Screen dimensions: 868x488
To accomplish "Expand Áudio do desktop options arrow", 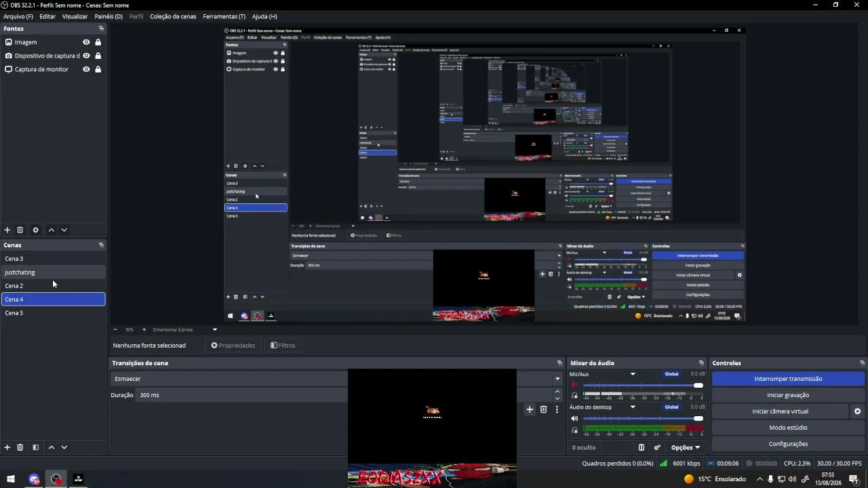I will pos(633,407).
